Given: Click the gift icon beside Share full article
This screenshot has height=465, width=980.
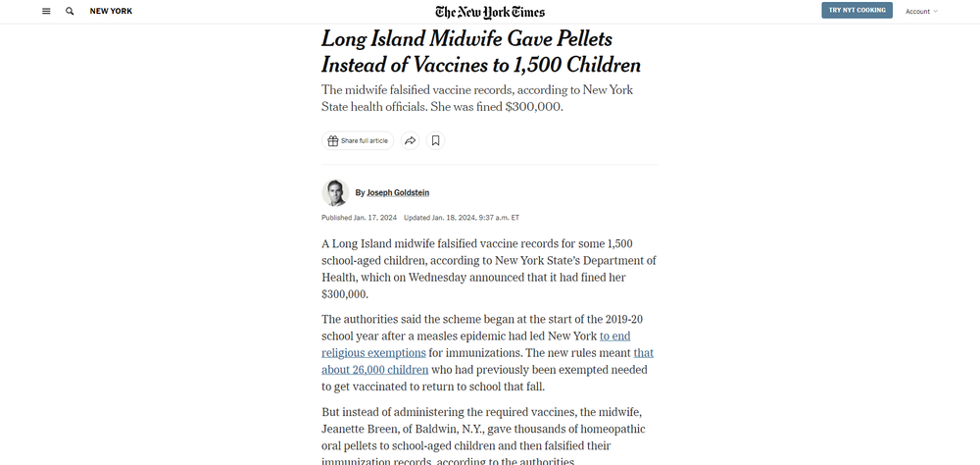Looking at the screenshot, I should click(x=333, y=141).
